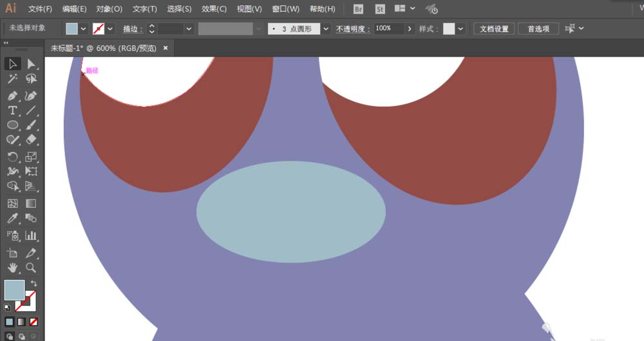This screenshot has height=341, width=644.
Task: Open the align-to options dropdown arrow
Action: pos(581,28)
